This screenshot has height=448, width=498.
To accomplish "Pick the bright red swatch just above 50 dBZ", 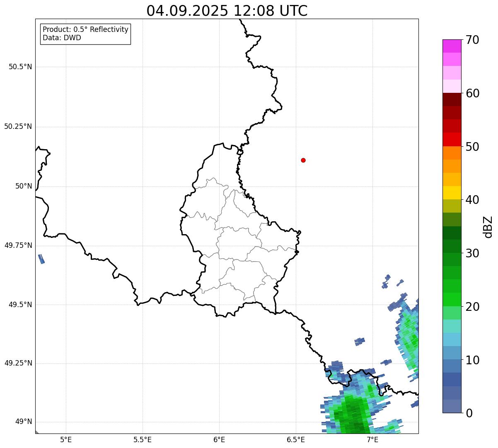I will 452,139.
